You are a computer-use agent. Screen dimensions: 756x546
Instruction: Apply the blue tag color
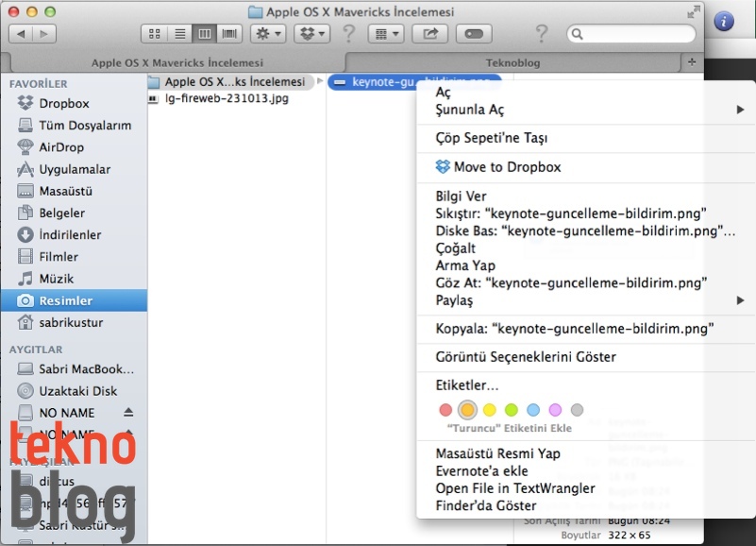click(x=533, y=410)
